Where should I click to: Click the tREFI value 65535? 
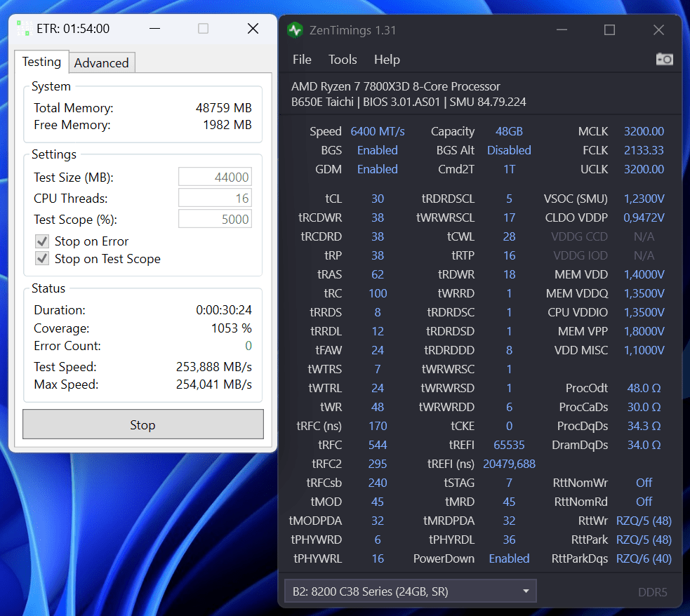509,445
